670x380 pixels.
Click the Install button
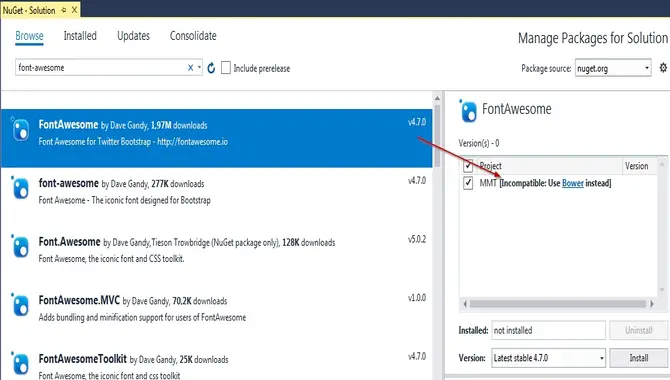(x=638, y=358)
